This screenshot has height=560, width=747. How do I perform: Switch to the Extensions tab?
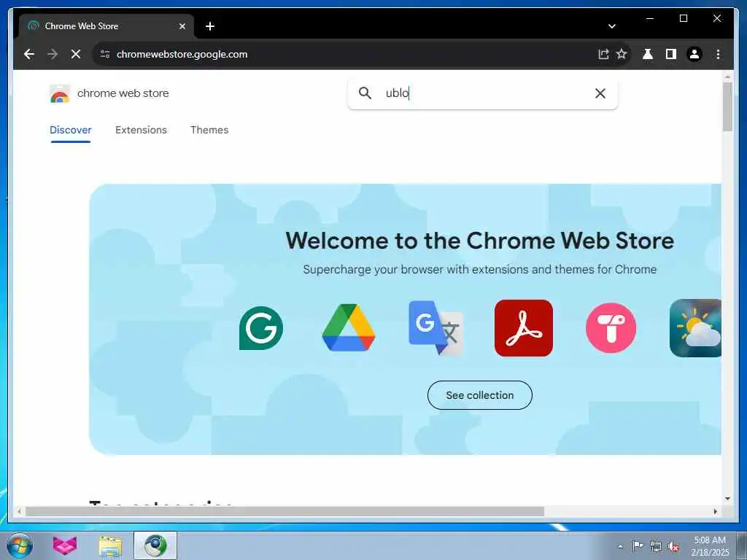pyautogui.click(x=141, y=130)
